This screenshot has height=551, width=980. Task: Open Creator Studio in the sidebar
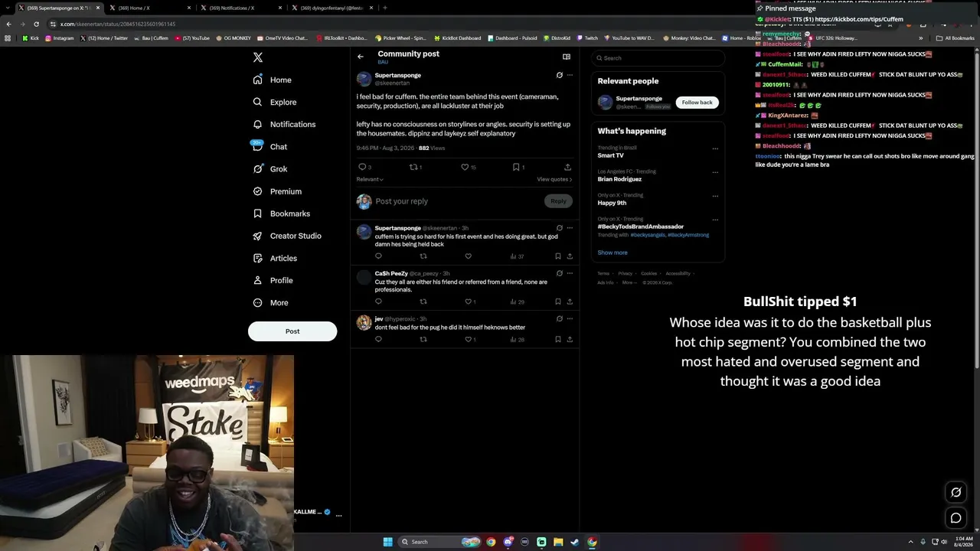point(287,236)
